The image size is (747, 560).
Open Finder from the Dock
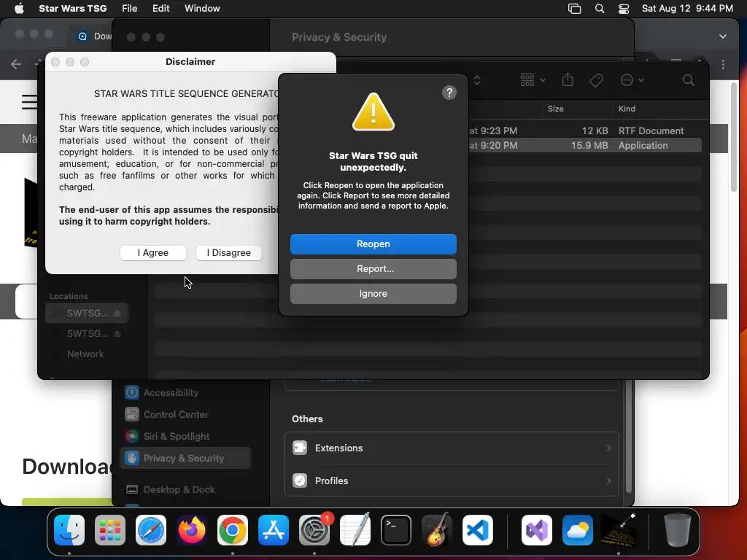[69, 530]
